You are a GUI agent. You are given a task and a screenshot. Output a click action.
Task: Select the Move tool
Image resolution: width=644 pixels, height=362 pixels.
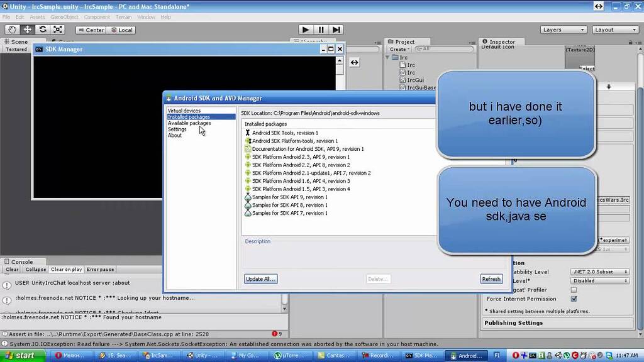point(28,30)
